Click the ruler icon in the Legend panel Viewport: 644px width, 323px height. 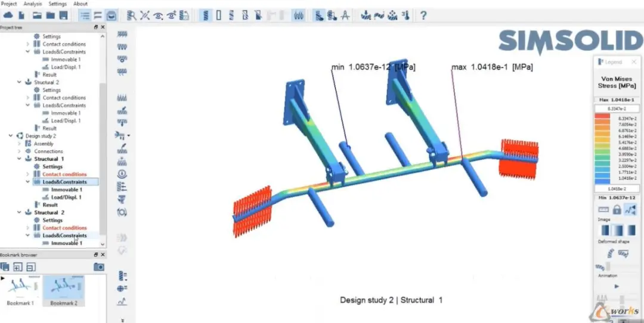click(x=603, y=209)
